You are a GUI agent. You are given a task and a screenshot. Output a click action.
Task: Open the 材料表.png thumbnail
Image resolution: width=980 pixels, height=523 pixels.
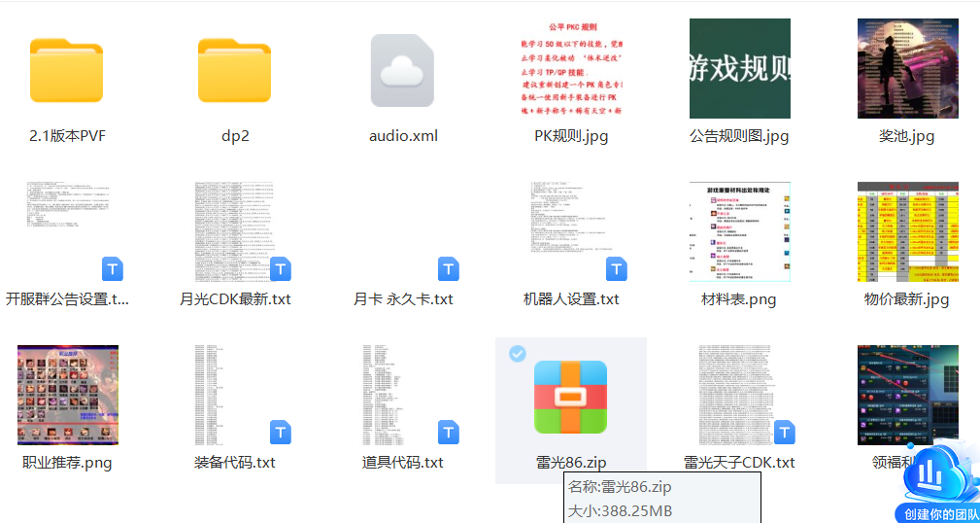click(739, 231)
